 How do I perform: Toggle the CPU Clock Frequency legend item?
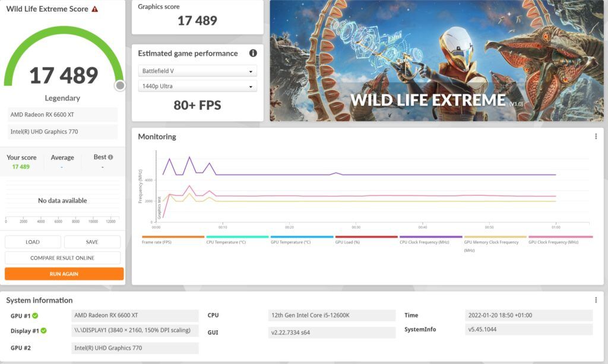click(431, 239)
